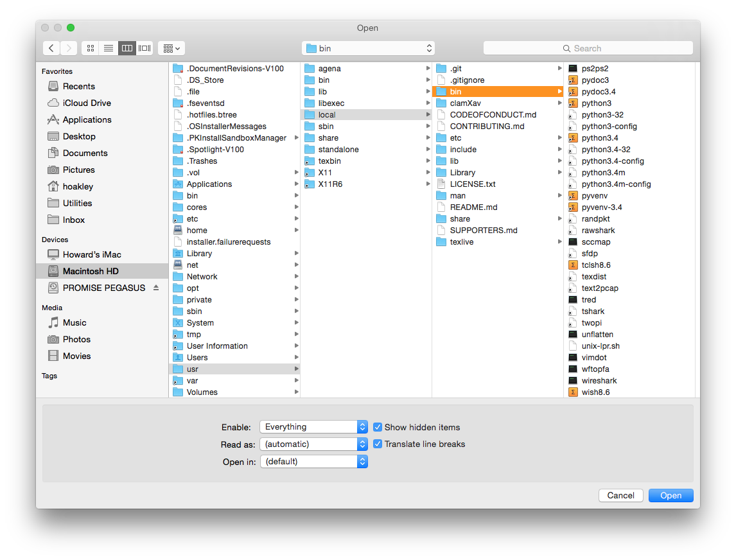Switch to icon view in toolbar
This screenshot has width=736, height=560.
click(91, 48)
